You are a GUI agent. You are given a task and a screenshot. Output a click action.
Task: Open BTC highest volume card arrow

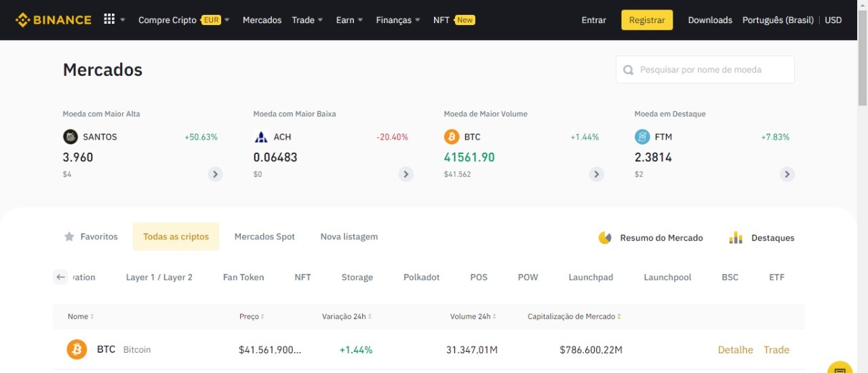(x=596, y=174)
